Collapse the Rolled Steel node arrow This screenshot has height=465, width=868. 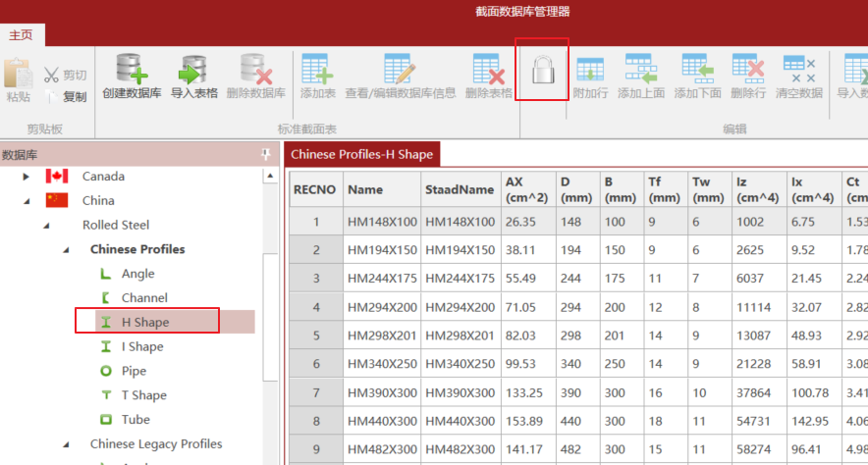click(x=46, y=226)
